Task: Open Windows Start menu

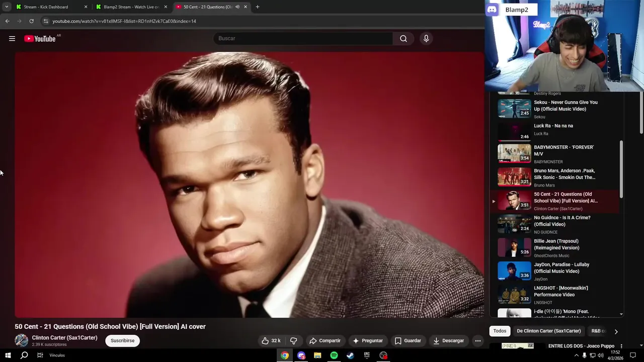Action: tap(8, 355)
